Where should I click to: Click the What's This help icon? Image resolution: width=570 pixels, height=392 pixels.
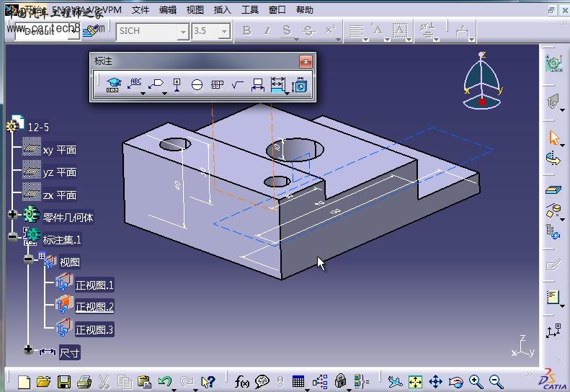[x=208, y=382]
